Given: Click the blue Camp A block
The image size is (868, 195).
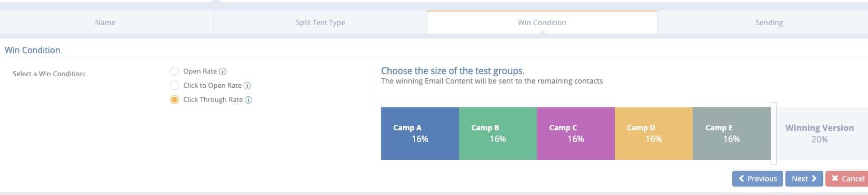Looking at the screenshot, I should [420, 134].
